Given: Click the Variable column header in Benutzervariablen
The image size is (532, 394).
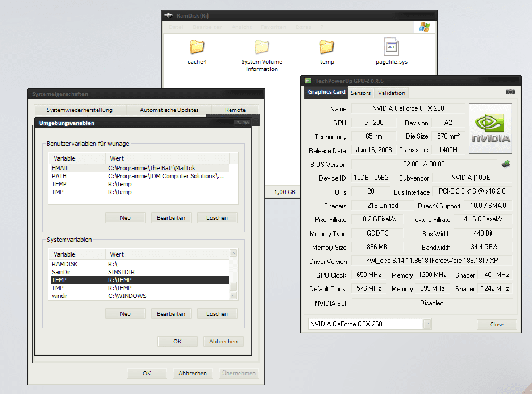Looking at the screenshot, I should coord(77,158).
